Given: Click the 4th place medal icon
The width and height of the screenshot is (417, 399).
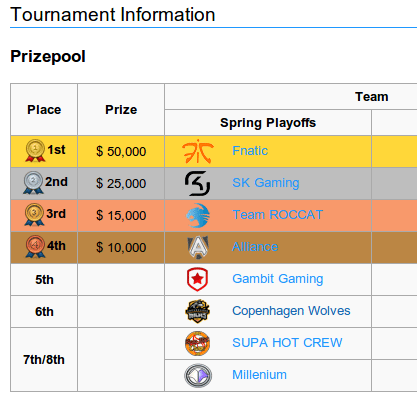Looking at the screenshot, I should click(35, 247).
